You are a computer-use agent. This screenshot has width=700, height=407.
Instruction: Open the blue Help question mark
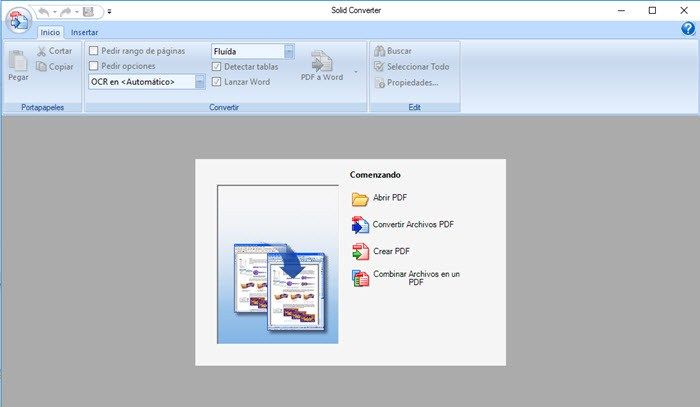(688, 29)
